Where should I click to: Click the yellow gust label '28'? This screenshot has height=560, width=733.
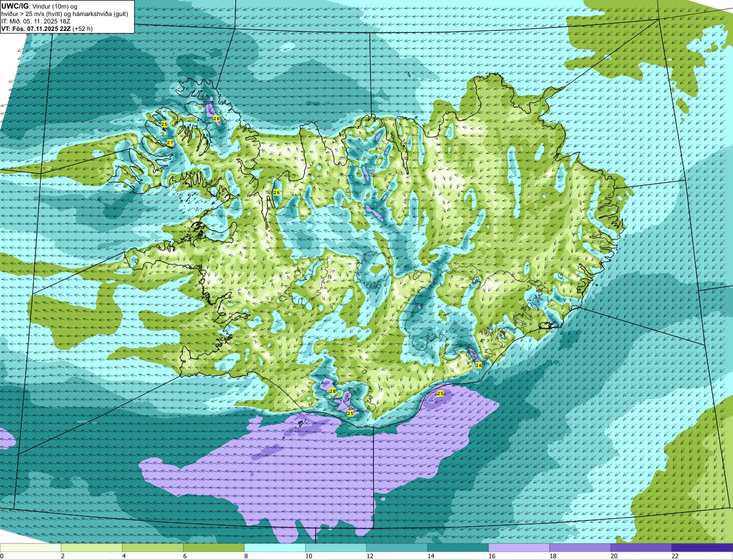point(332,391)
